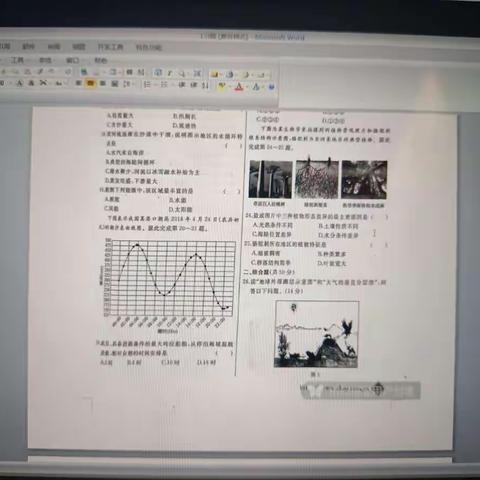Click answer option B.水能 in the document
Screen dimensions: 480x480
(178, 200)
